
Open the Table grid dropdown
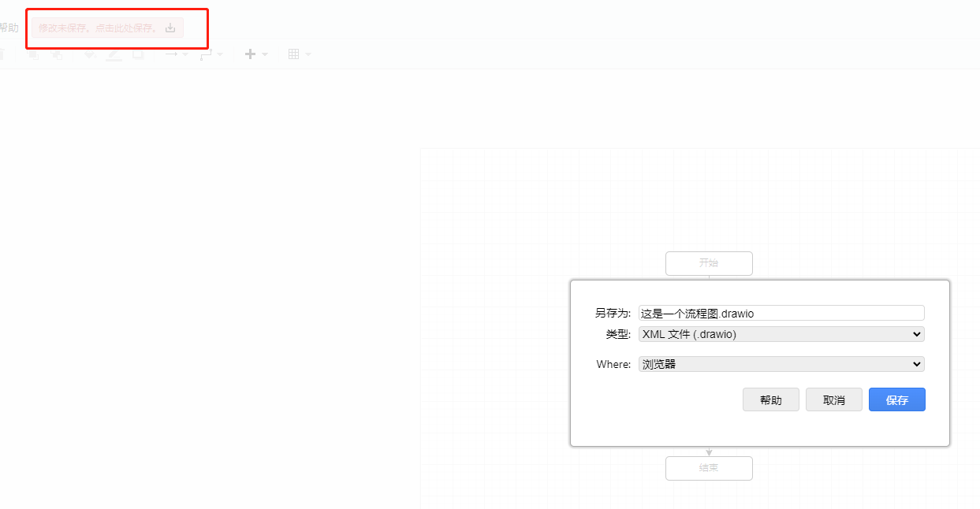coord(299,54)
